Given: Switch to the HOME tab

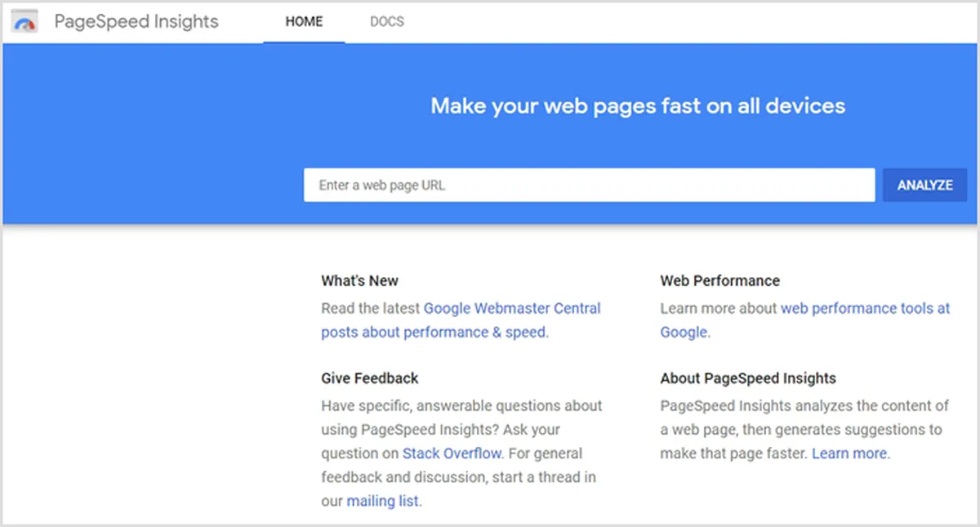Looking at the screenshot, I should pyautogui.click(x=304, y=22).
